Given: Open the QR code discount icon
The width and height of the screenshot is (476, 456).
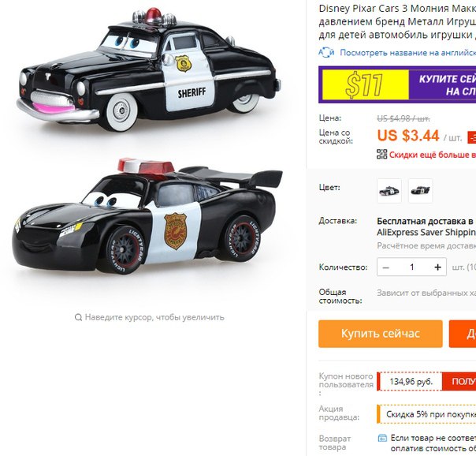Looking at the screenshot, I should [382, 154].
